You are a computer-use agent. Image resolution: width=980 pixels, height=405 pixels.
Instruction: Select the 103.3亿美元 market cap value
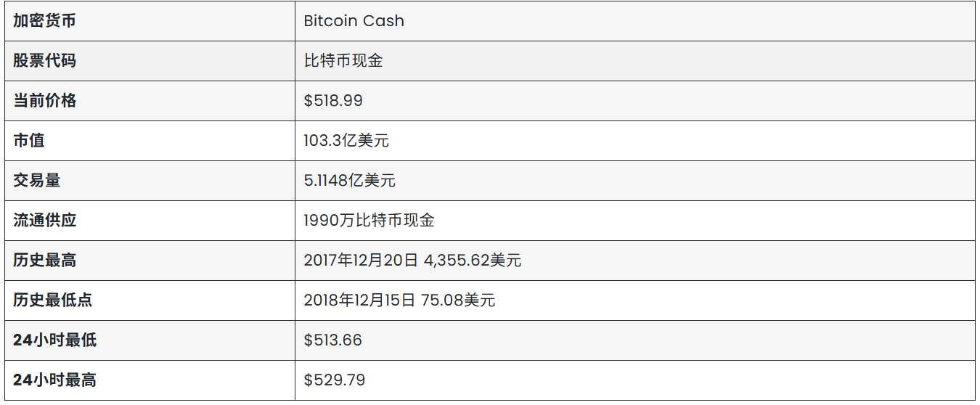[x=346, y=141]
